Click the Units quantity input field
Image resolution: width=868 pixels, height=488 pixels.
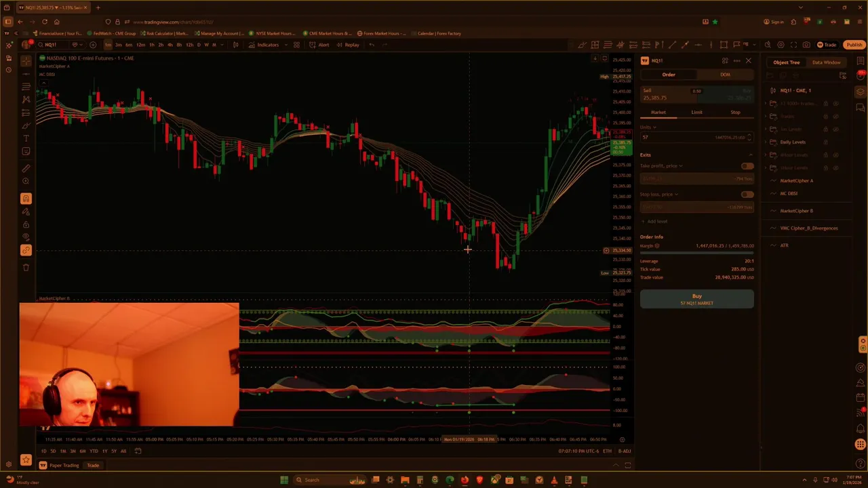[696, 138]
